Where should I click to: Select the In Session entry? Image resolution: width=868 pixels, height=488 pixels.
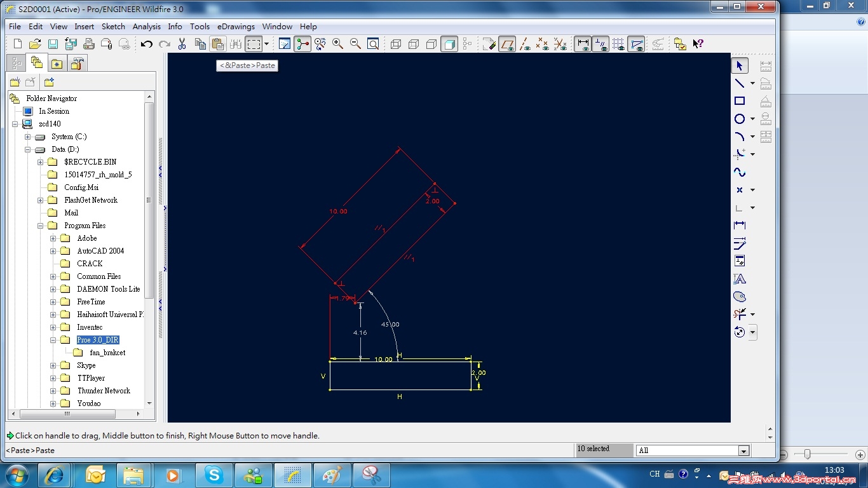54,111
